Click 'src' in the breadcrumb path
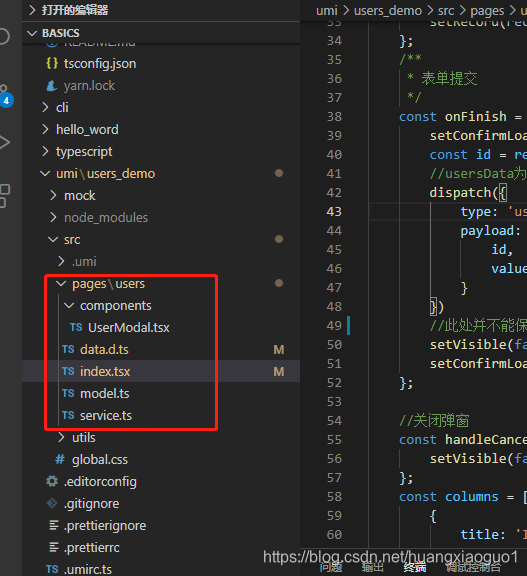This screenshot has width=527, height=576. (x=446, y=11)
